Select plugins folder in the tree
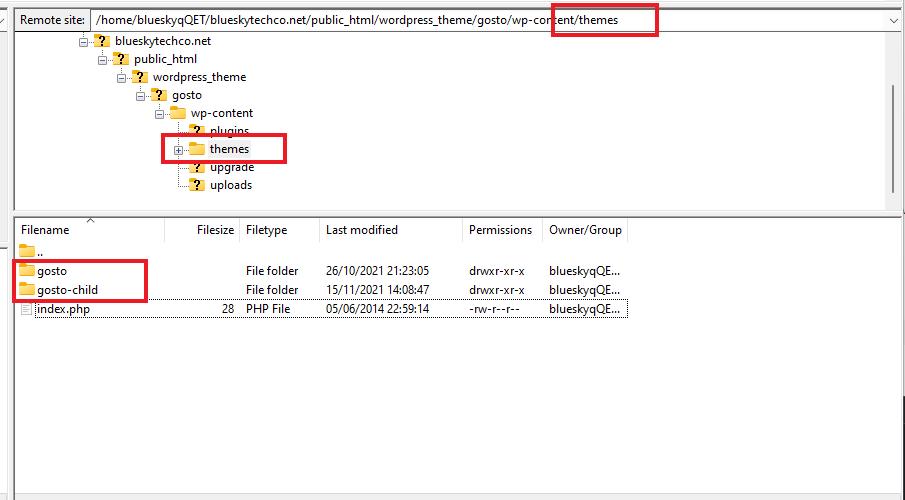The image size is (905, 500). 229,130
